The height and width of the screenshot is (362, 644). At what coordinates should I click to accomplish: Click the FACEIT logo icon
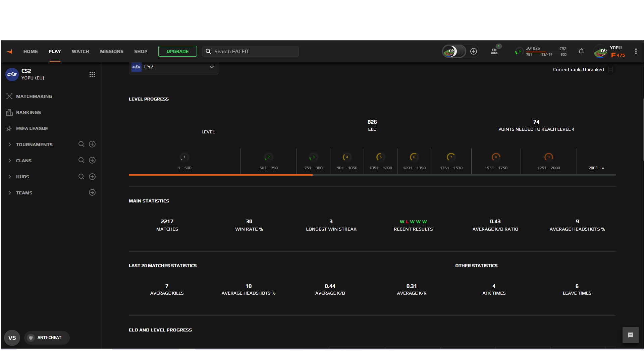(x=10, y=51)
